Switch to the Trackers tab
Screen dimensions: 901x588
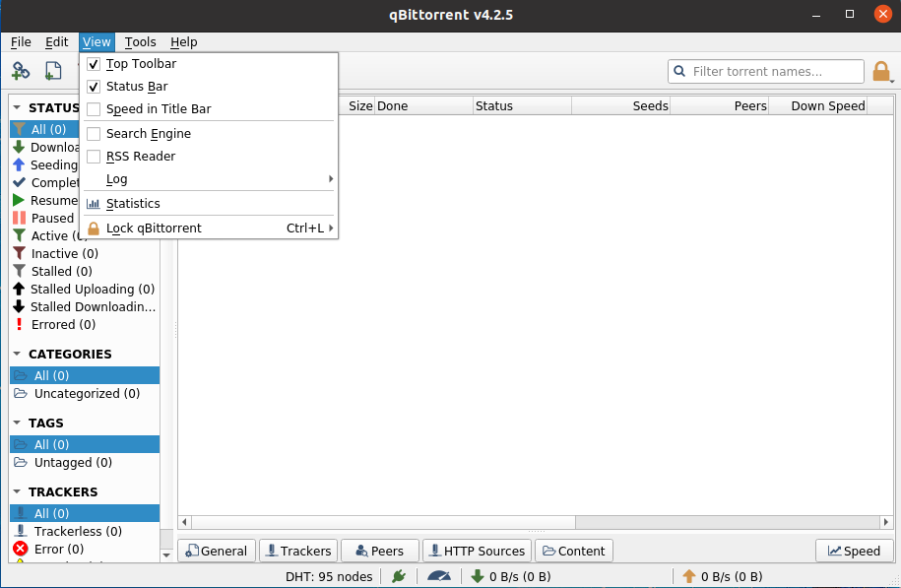(297, 551)
